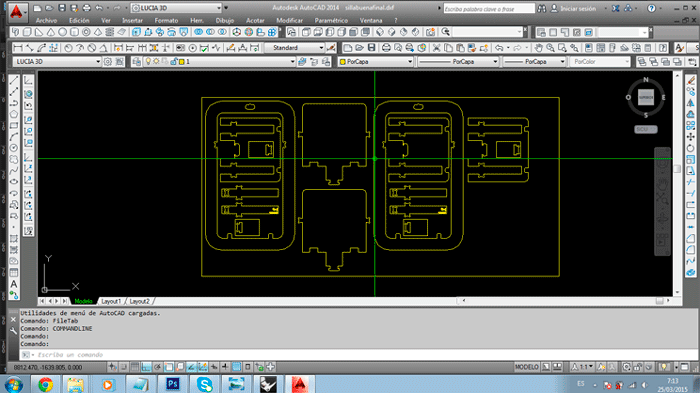
Task: Select the Multiline Text (A) tool
Action: (14, 284)
